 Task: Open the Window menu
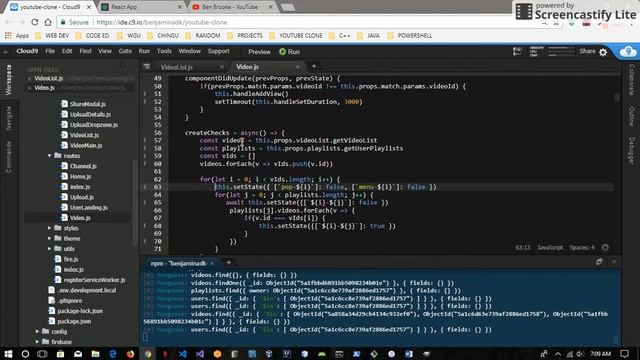(x=189, y=51)
